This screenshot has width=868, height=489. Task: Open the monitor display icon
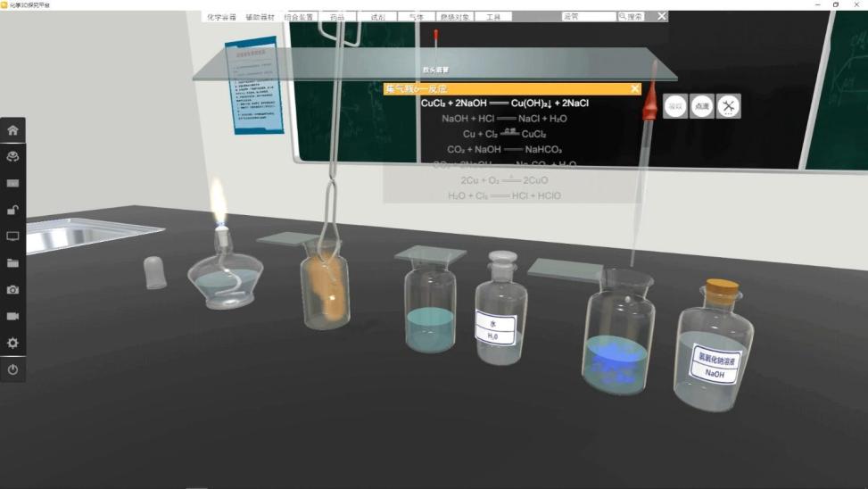[x=12, y=236]
